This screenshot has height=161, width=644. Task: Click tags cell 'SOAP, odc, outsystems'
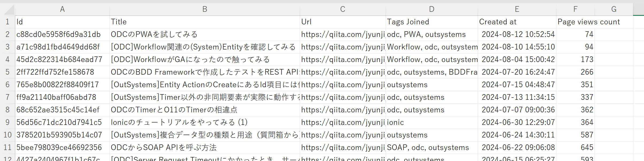(431, 148)
